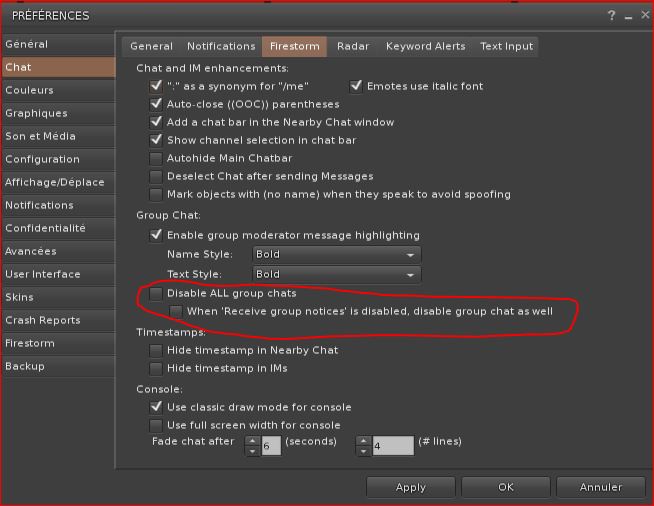Enable Hide timestamp in Nearby Chat

tap(156, 350)
